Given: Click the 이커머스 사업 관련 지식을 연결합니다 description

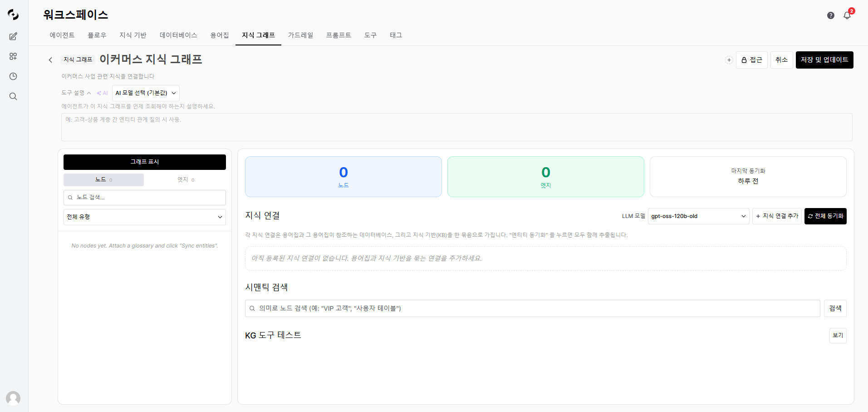Looking at the screenshot, I should point(108,76).
